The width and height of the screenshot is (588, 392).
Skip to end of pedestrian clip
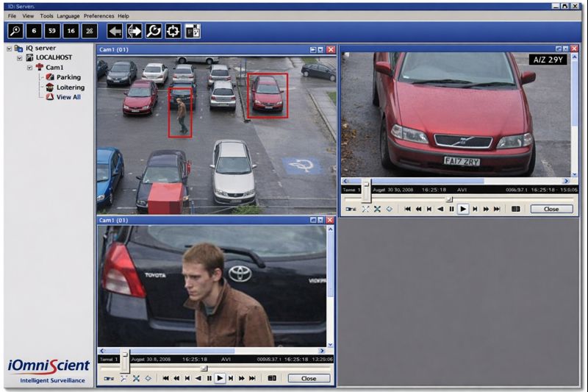[252, 378]
